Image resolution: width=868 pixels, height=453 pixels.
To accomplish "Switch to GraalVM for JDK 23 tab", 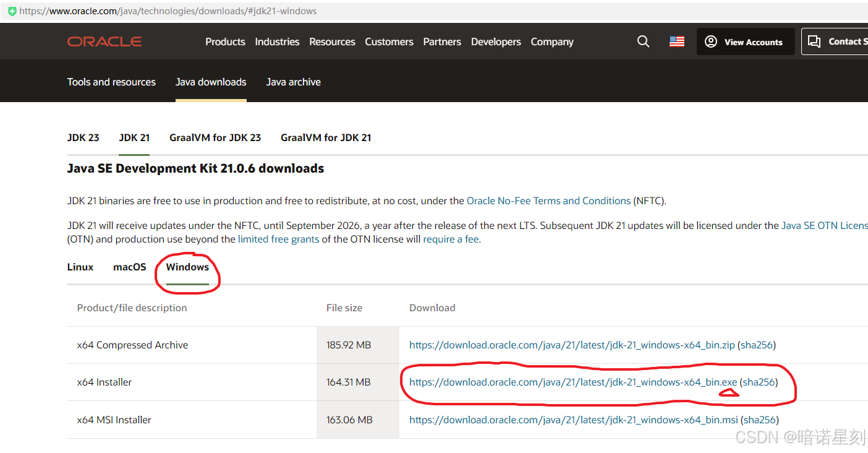I will click(x=215, y=137).
